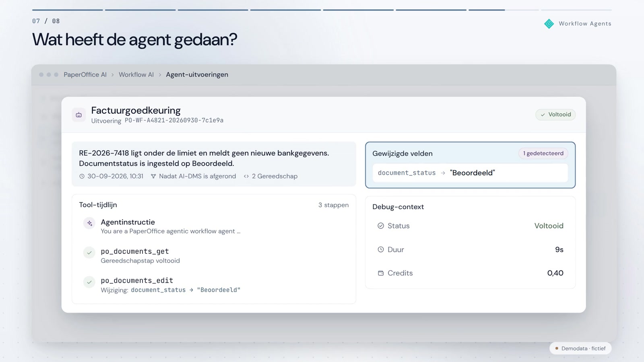Screen dimensions: 644x362
Task: Click the Tool-tijdlijn heading
Action: coord(98,205)
